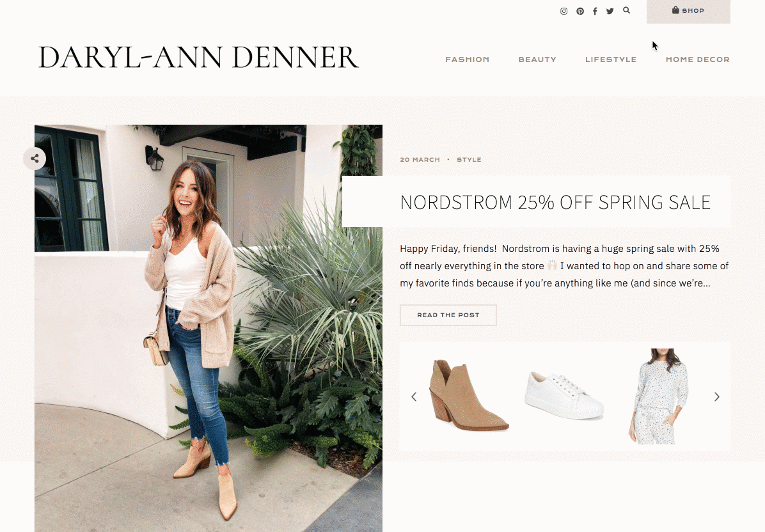Open the Beauty menu
Screen dimensions: 765x532
tap(537, 59)
